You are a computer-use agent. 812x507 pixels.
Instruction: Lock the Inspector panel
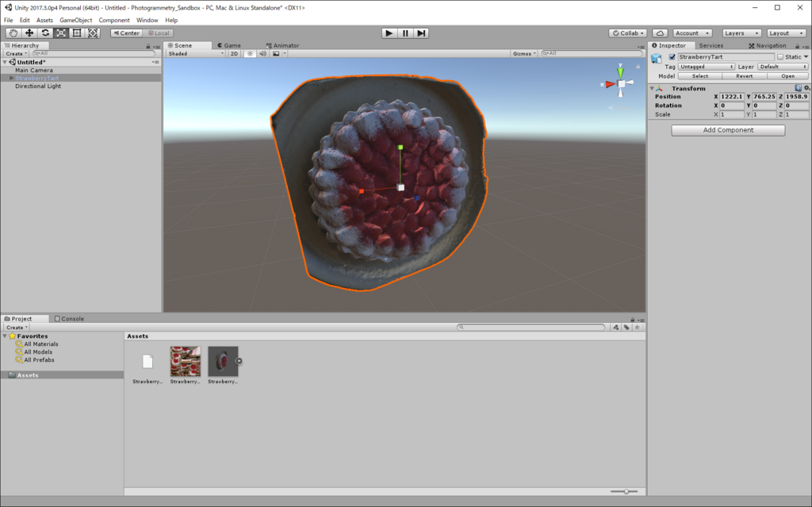pyautogui.click(x=797, y=46)
